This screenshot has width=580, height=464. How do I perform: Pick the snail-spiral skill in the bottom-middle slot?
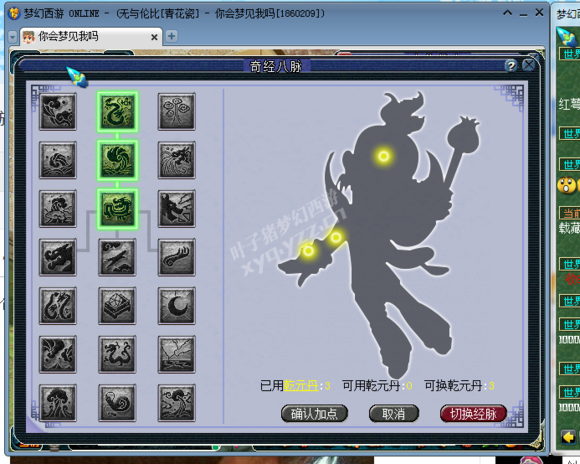click(x=117, y=403)
